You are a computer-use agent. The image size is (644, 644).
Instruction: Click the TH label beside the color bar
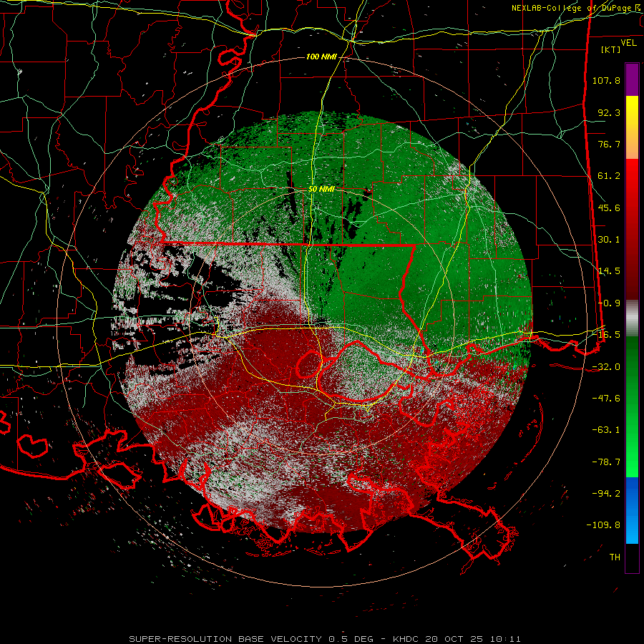[x=615, y=557]
